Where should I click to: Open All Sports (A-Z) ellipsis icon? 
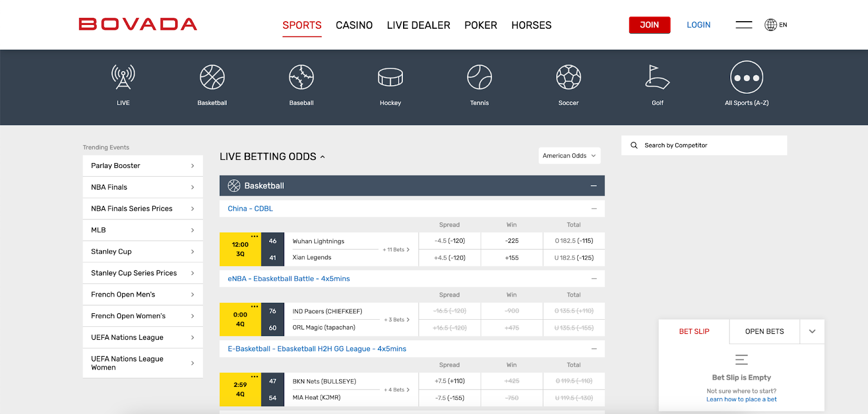(746, 77)
